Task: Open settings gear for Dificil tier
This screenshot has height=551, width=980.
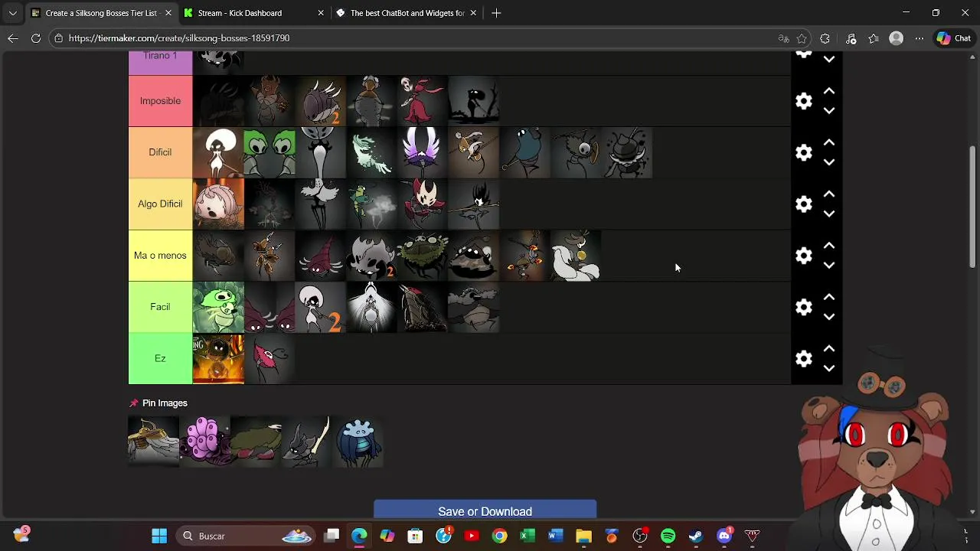Action: 803,152
